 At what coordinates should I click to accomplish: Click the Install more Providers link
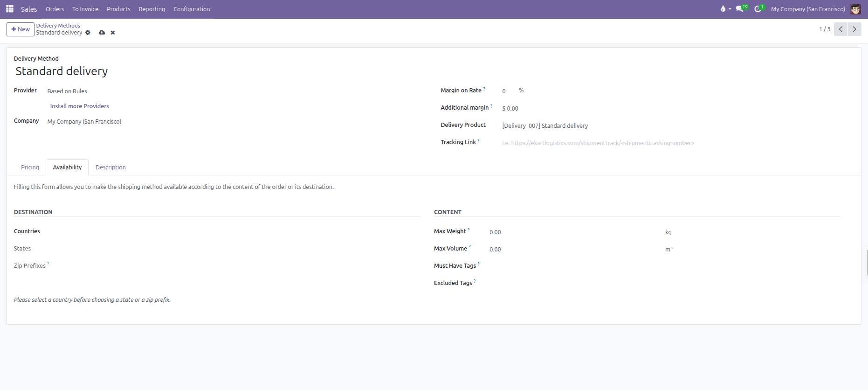pos(79,106)
